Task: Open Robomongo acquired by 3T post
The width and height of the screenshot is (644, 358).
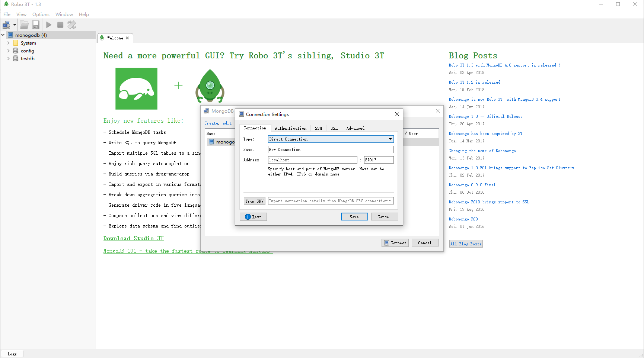Action: tap(485, 133)
